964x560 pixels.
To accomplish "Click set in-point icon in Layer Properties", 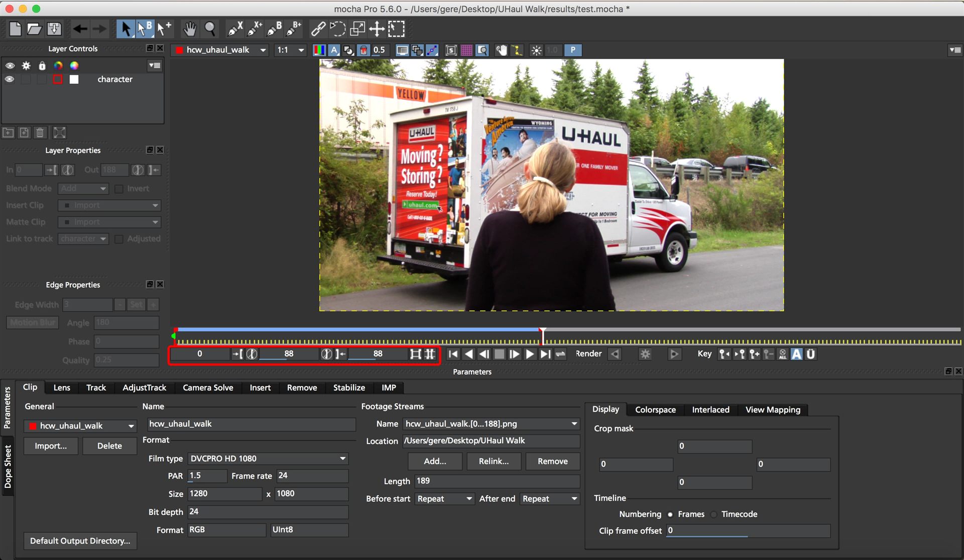I will point(51,170).
